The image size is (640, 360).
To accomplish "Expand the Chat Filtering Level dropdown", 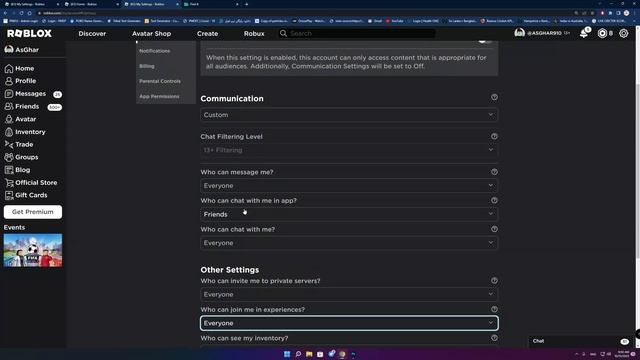I will tap(349, 150).
